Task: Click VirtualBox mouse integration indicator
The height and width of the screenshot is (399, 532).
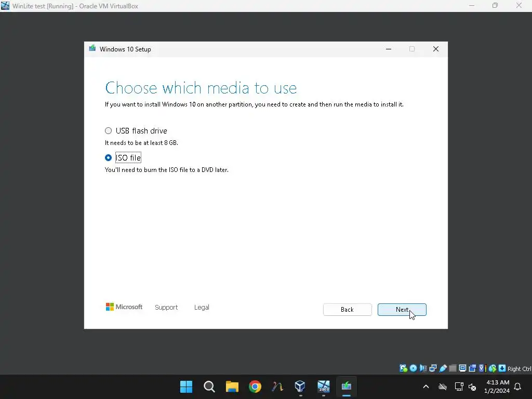Action: [493, 368]
